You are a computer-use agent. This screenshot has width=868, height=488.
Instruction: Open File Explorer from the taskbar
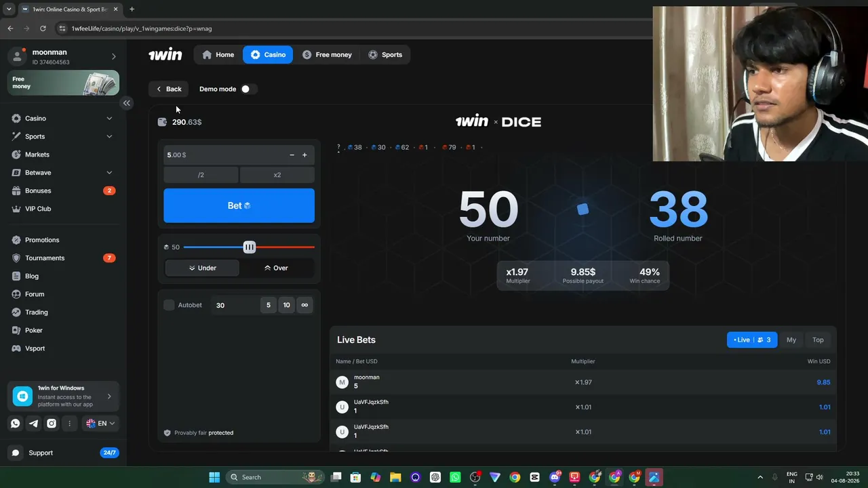(x=395, y=477)
